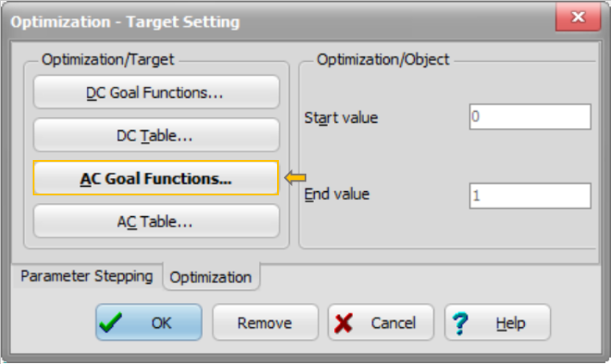Click the yellow arrow beside AC Goal Functions
The image size is (611, 364).
click(x=295, y=178)
